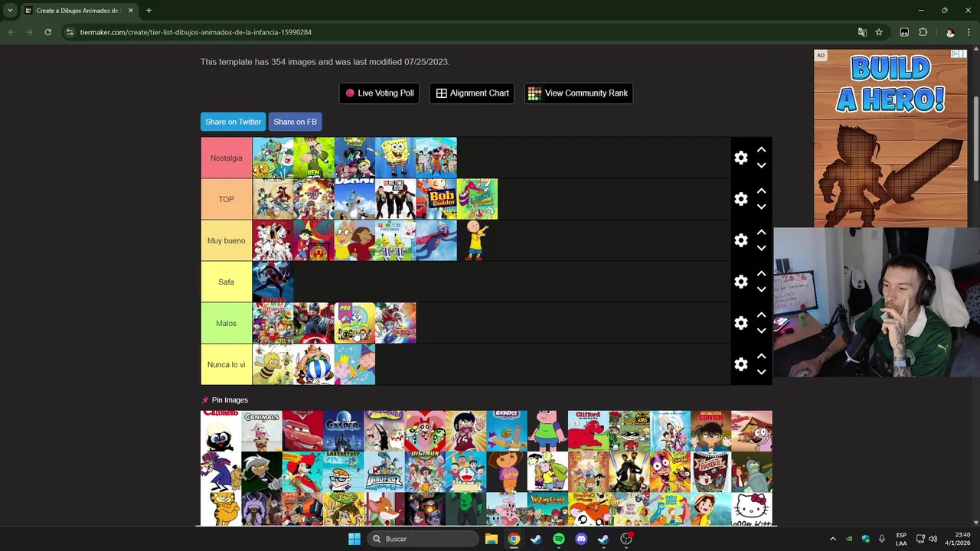The width and height of the screenshot is (980, 551).
Task: Select Bob the Builder image in TOP row
Action: click(436, 199)
